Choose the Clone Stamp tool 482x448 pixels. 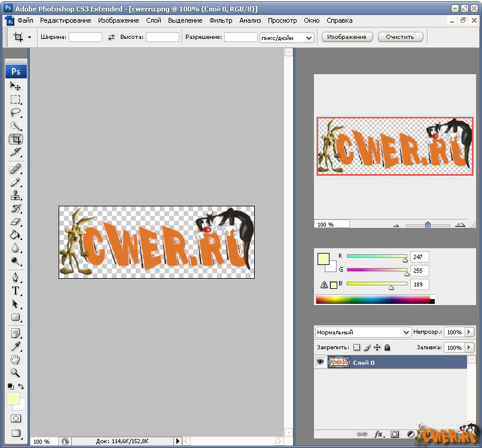16,195
